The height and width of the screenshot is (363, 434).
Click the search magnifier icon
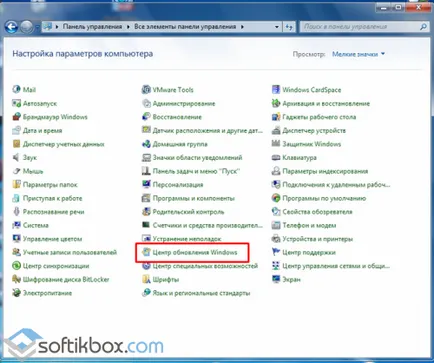pos(423,27)
